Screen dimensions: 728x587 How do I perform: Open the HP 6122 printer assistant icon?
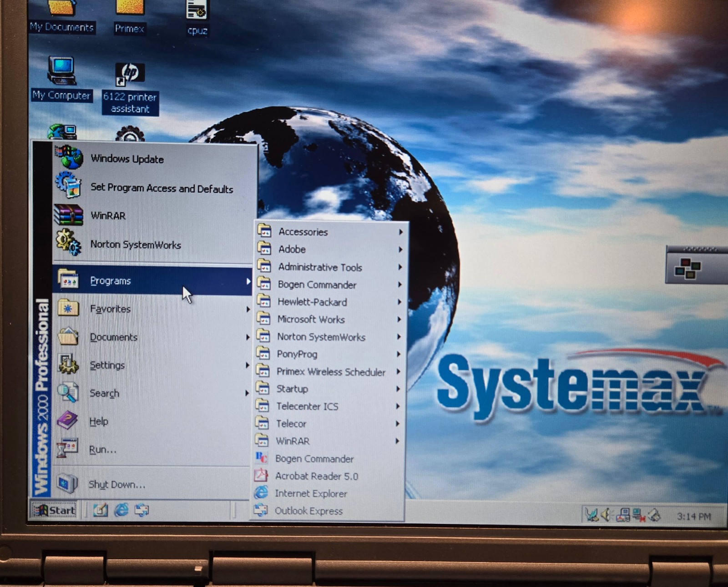(x=130, y=75)
